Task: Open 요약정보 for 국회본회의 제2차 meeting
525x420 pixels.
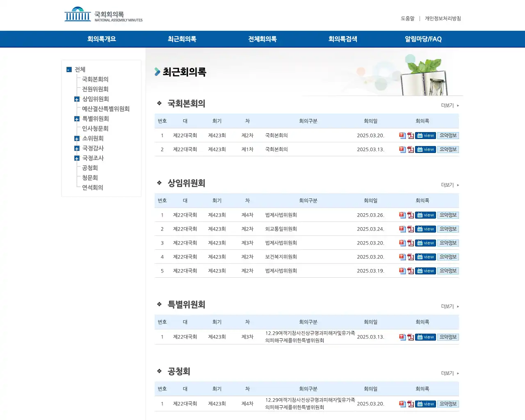Action: [x=448, y=135]
